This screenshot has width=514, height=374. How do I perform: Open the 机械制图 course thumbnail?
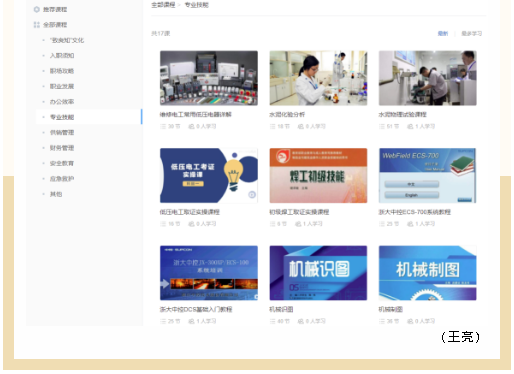(x=428, y=273)
